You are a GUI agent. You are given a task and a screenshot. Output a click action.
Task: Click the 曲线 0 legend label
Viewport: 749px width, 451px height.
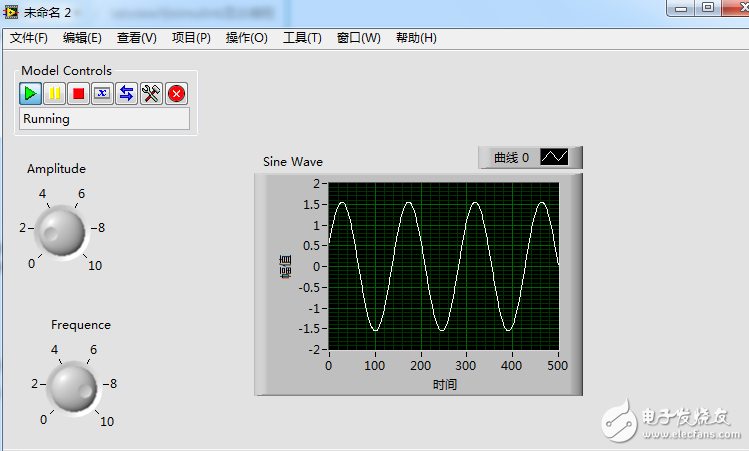click(511, 158)
